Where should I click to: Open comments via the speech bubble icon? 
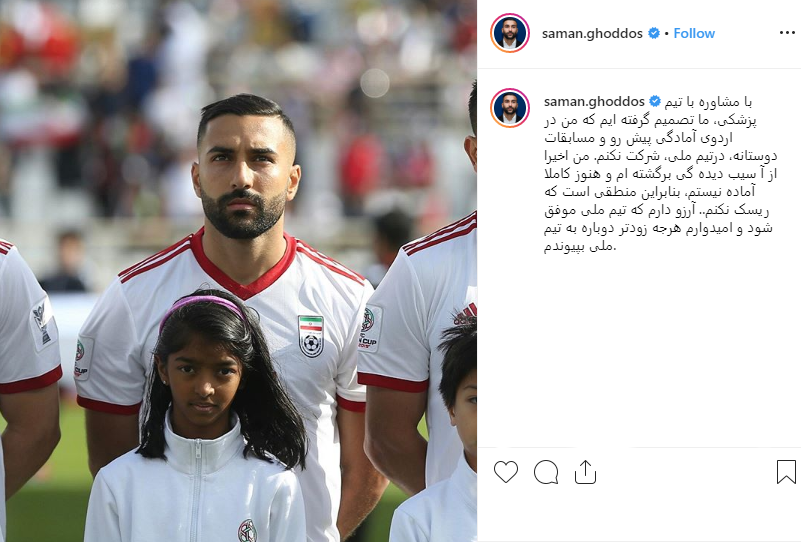pos(546,472)
